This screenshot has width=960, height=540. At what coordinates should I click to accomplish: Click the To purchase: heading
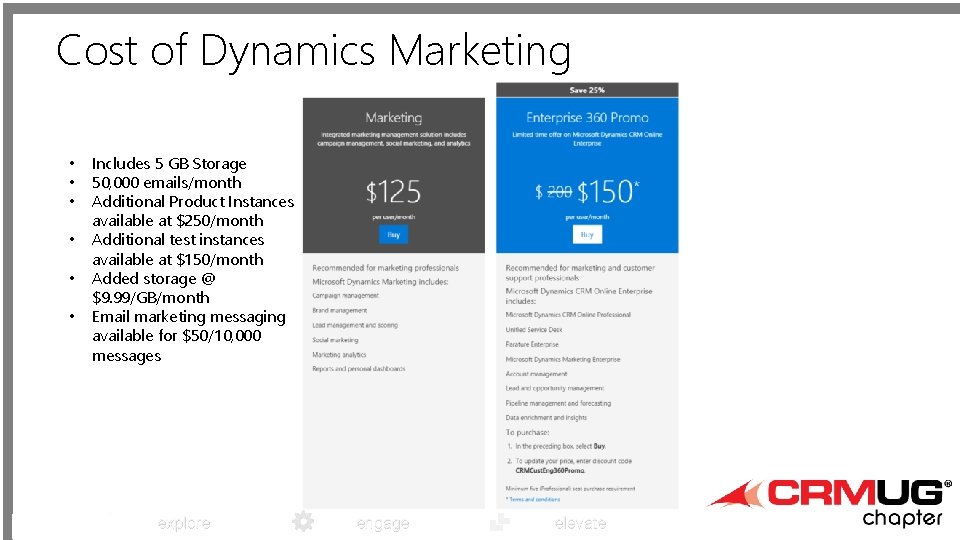[527, 432]
